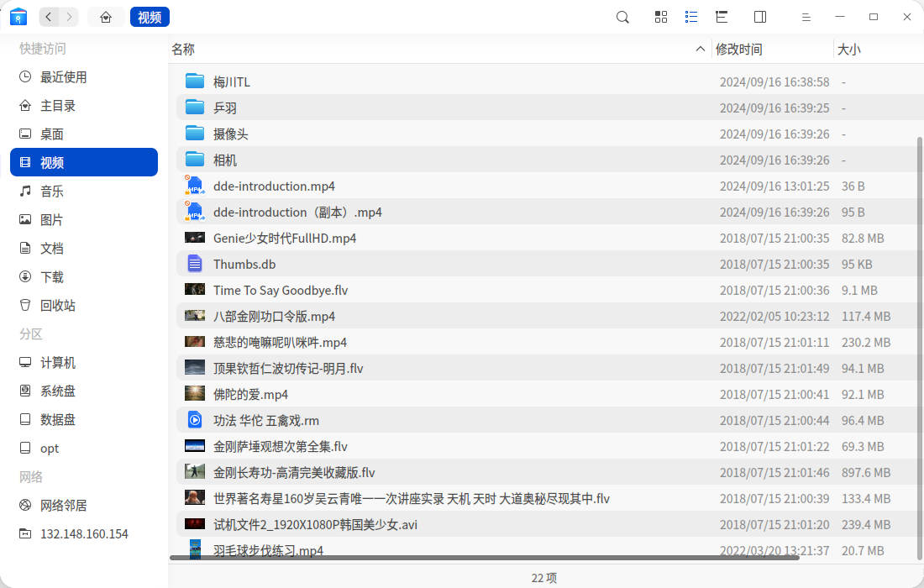Image resolution: width=924 pixels, height=588 pixels.
Task: Select 慈悲的唵嘛呢叭咪吽.mp4 file name
Action: pos(280,343)
